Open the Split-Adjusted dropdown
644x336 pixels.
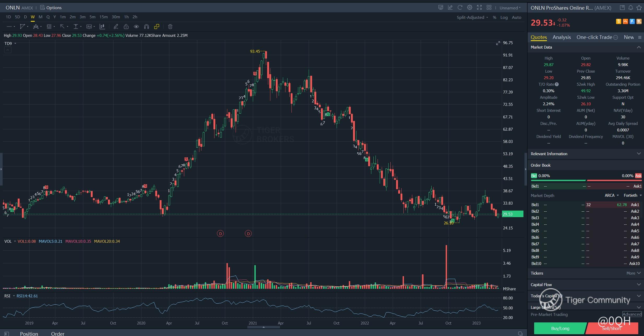(x=472, y=17)
